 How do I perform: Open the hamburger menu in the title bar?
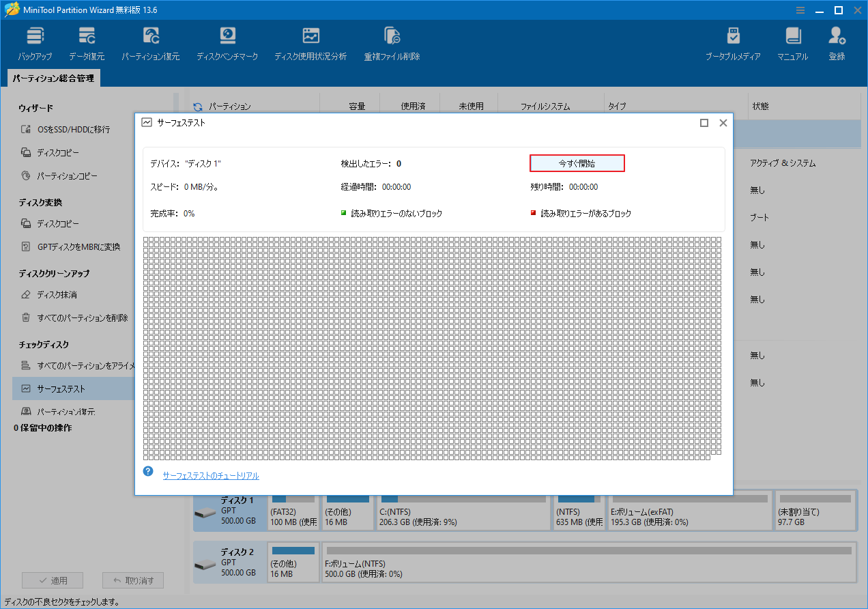click(x=800, y=10)
